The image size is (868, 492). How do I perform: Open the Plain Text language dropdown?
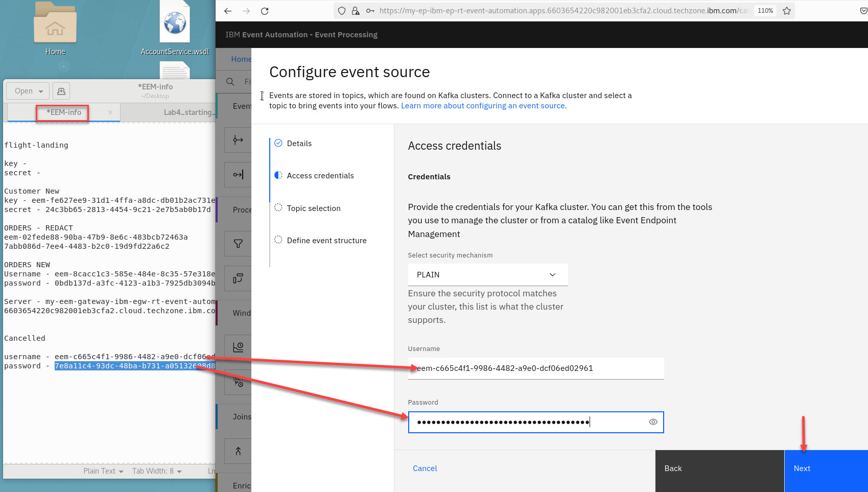point(103,471)
